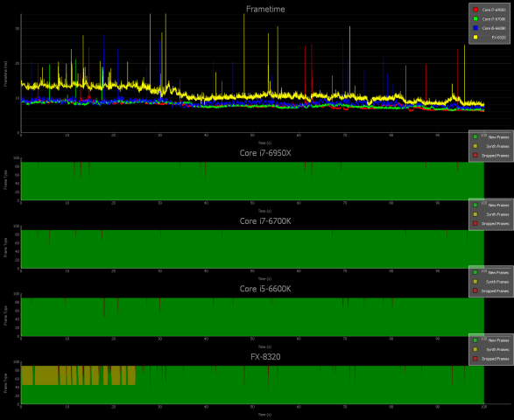Select the Core i5-6600K label in Frametime legend
Viewport: 514px width, 420px height.
(494, 28)
